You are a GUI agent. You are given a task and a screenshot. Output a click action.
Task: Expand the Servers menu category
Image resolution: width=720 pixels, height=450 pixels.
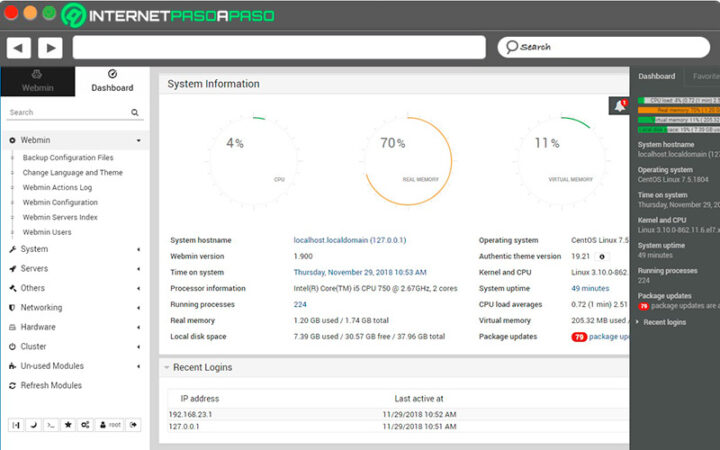pos(75,269)
